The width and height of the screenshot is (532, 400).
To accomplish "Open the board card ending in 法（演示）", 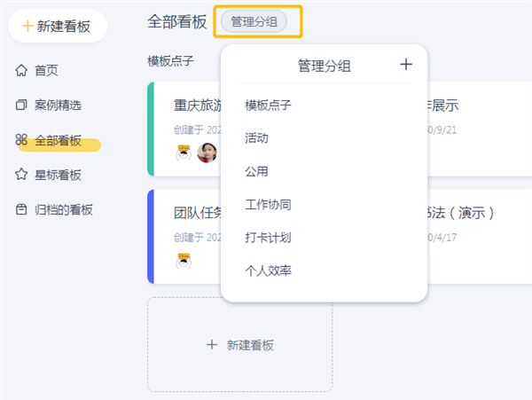I will [x=480, y=237].
